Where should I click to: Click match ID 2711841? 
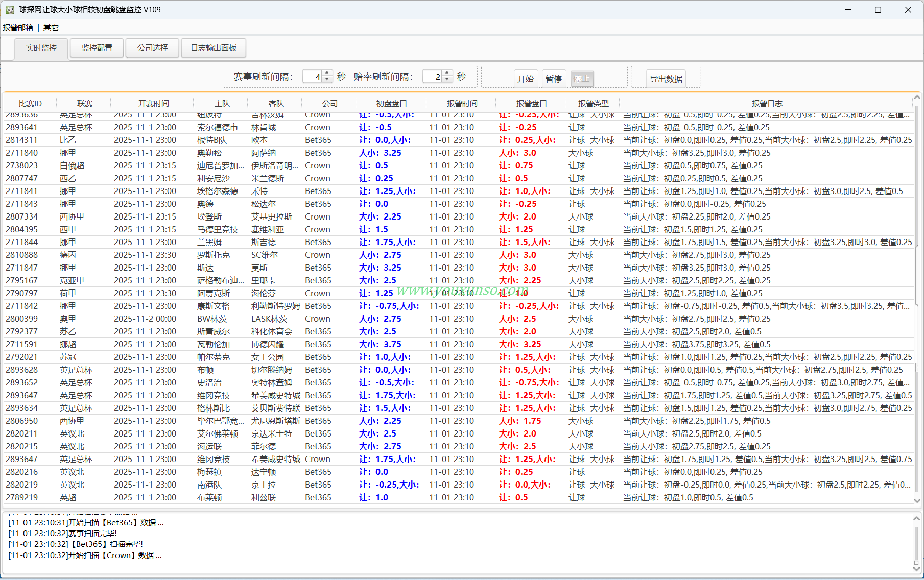click(x=21, y=191)
